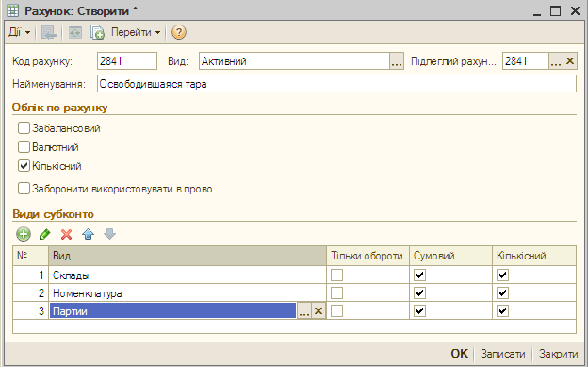Add a new subconto row with green plus

[24, 234]
